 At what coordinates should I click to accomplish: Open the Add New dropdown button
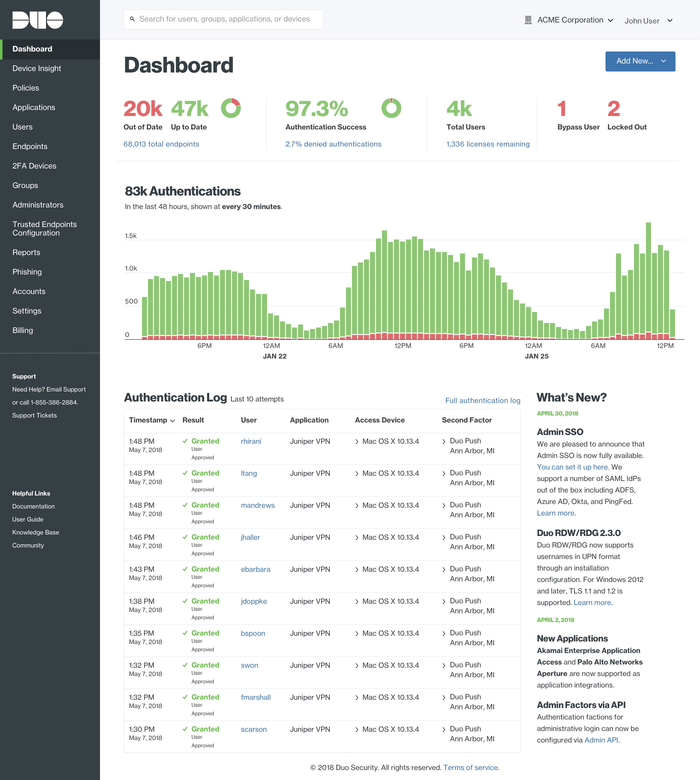(x=640, y=61)
